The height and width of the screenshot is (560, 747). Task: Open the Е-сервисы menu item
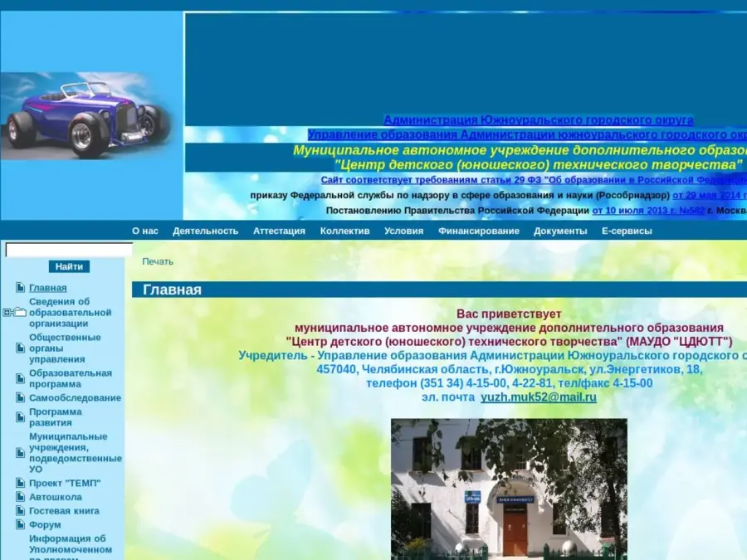[x=627, y=231]
